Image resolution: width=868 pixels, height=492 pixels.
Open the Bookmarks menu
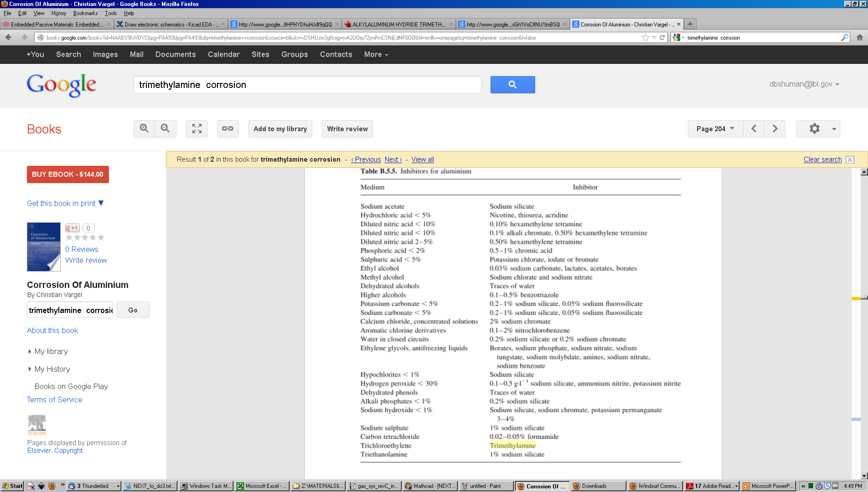[85, 13]
